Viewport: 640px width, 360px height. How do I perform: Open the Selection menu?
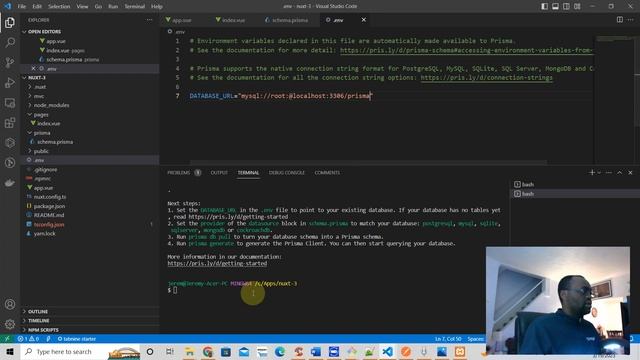(x=59, y=6)
